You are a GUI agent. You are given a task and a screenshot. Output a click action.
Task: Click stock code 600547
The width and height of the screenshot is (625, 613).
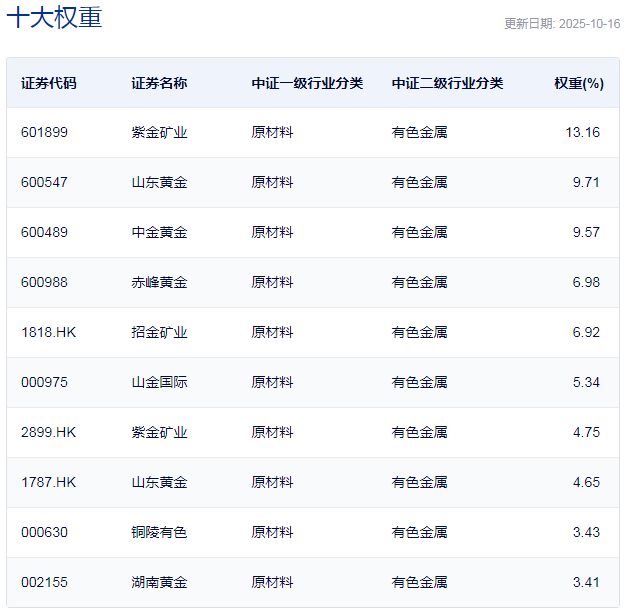(44, 182)
